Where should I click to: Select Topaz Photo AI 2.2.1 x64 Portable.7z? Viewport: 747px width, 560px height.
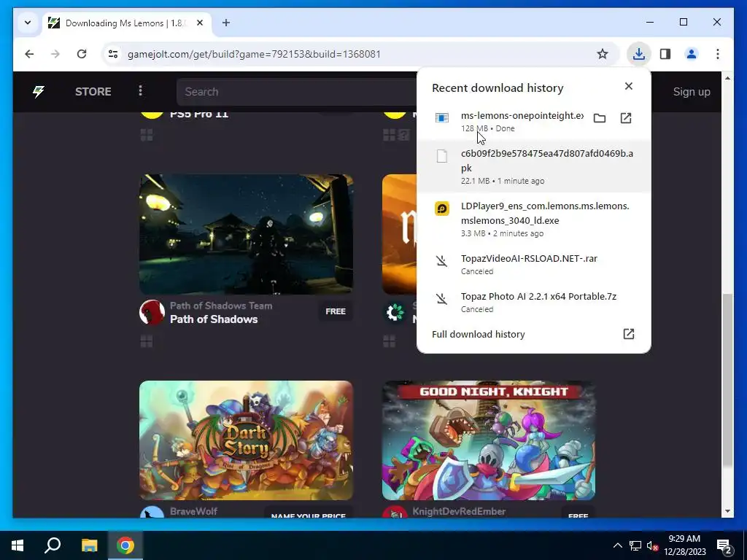pos(533,303)
